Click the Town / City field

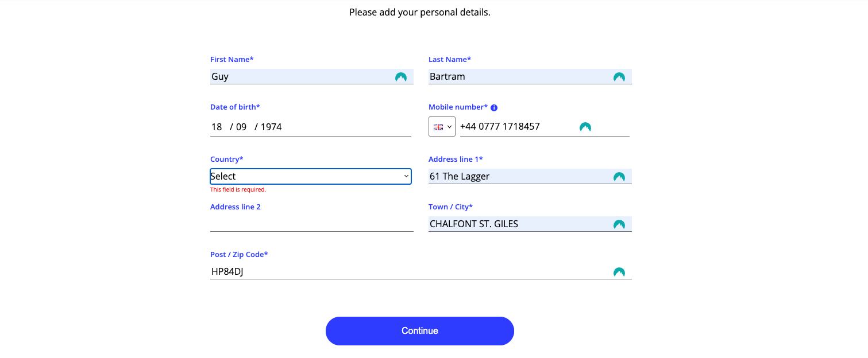[x=517, y=224]
